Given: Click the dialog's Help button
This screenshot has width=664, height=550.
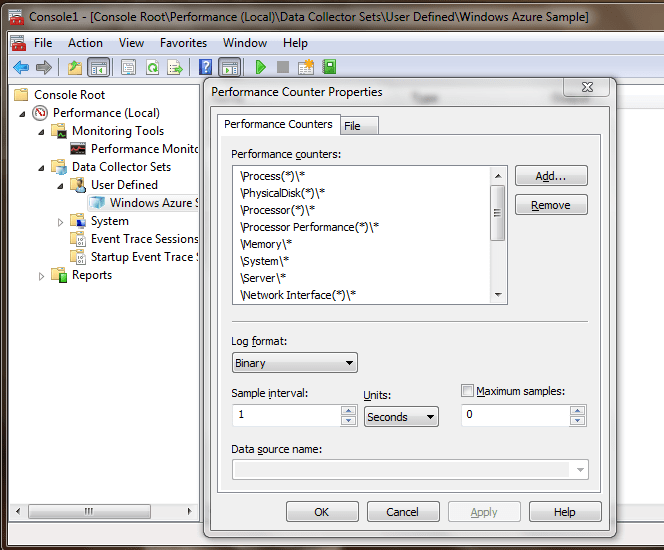Looking at the screenshot, I should coord(565,512).
